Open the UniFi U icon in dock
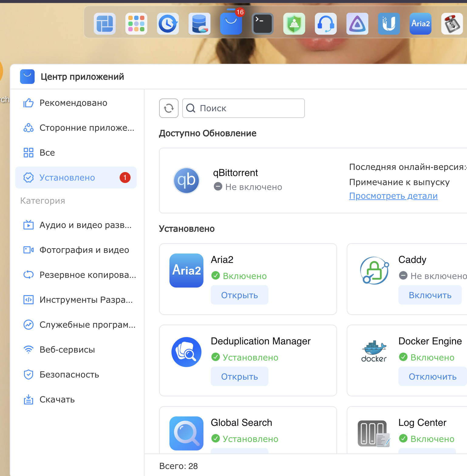Screen dimensions: 467x476 [x=389, y=24]
